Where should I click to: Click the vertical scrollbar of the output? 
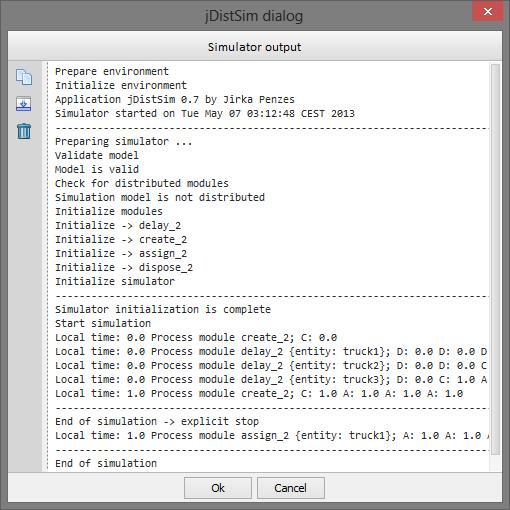[x=495, y=259]
